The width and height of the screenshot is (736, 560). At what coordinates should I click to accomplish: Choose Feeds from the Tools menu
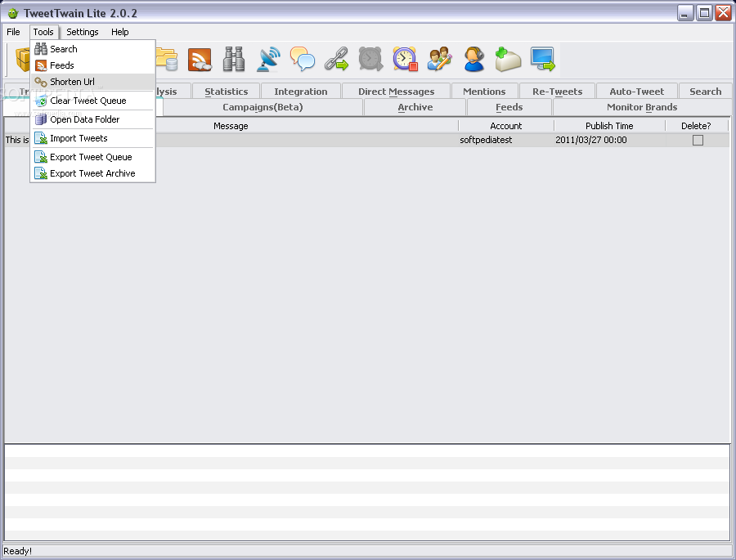click(x=92, y=65)
